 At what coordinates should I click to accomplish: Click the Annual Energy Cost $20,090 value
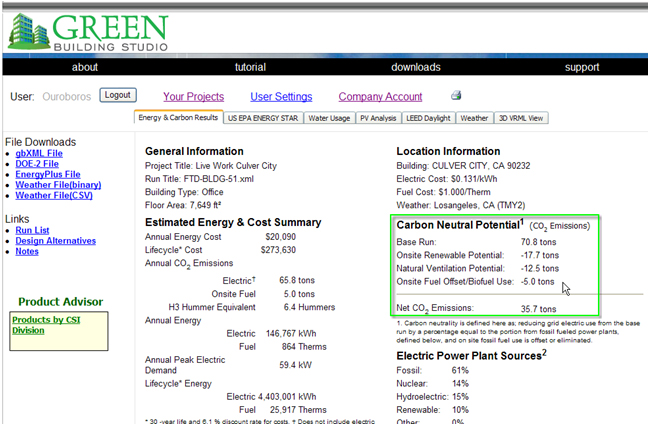281,237
